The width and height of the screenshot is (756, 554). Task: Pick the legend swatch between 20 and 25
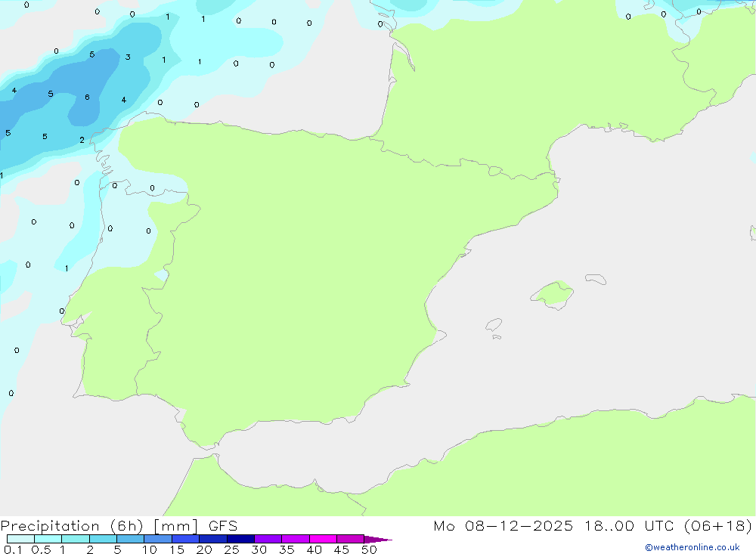[x=213, y=539]
